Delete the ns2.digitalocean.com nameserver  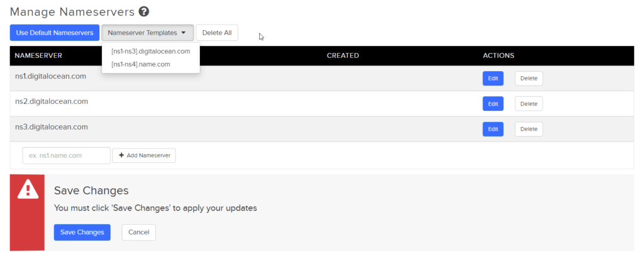pyautogui.click(x=528, y=104)
